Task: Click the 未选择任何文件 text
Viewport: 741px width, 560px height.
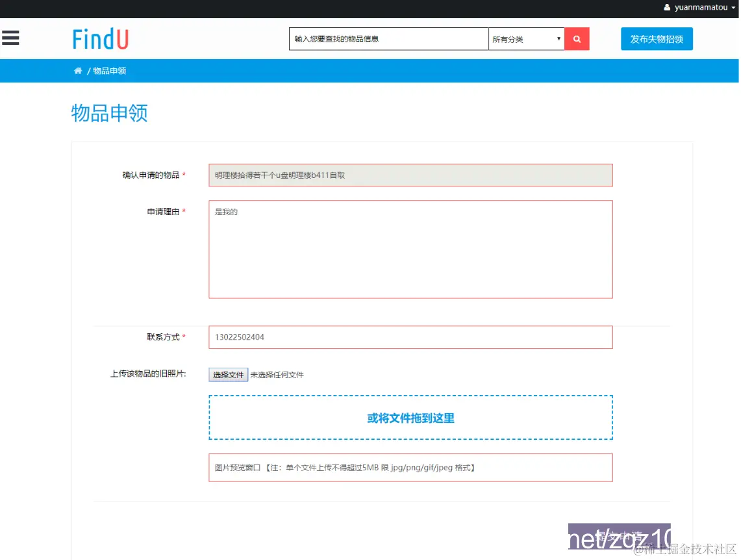Action: [277, 375]
